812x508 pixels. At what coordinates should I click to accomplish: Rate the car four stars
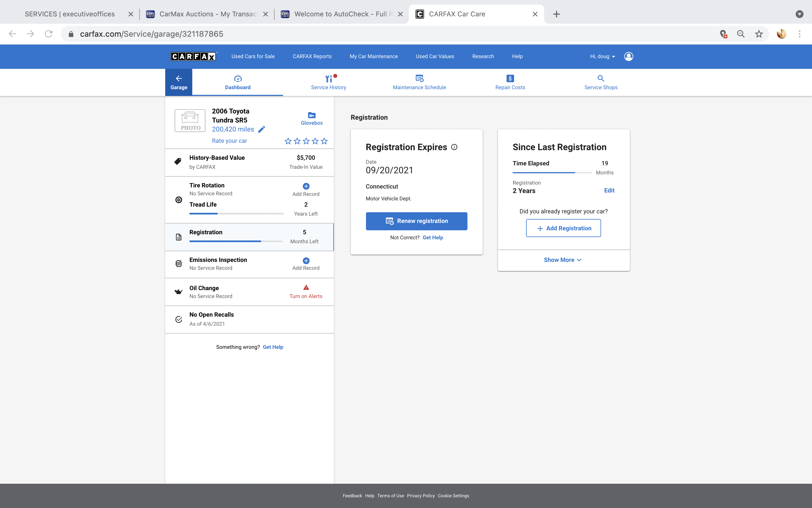[315, 141]
